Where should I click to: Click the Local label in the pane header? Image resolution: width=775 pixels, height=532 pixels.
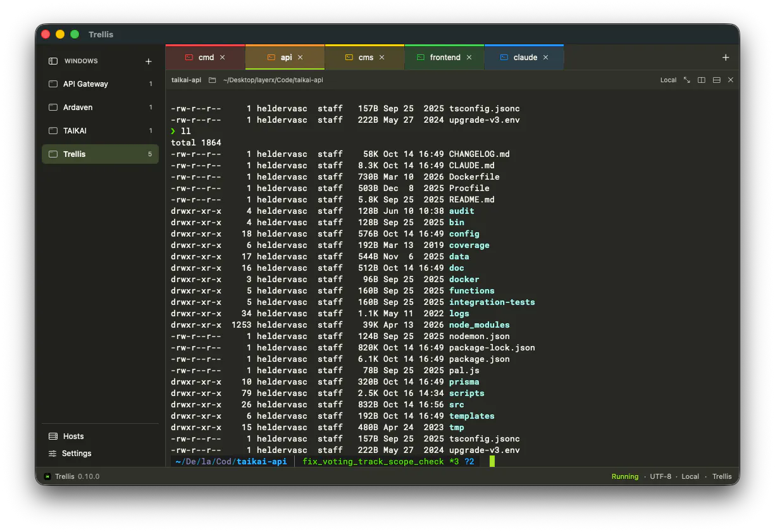pos(668,80)
